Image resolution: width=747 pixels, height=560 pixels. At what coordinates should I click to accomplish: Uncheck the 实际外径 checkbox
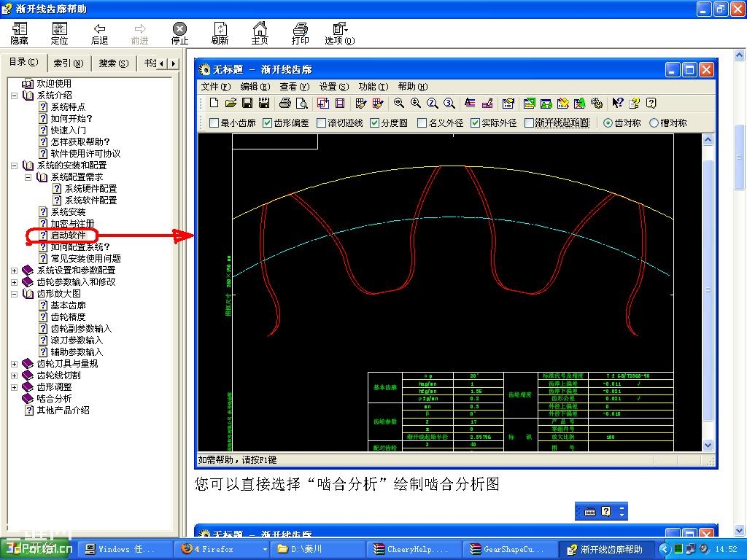[475, 122]
